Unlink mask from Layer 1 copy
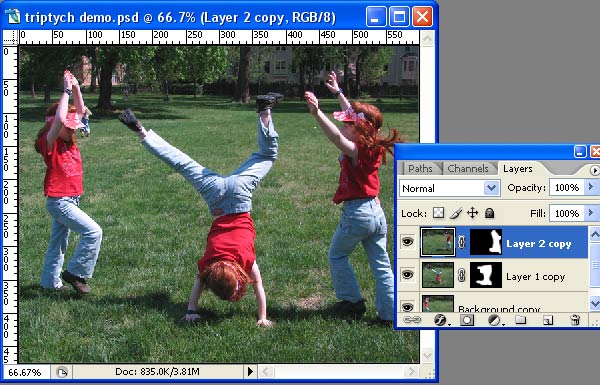Viewport: 600px width, 385px height. [462, 275]
